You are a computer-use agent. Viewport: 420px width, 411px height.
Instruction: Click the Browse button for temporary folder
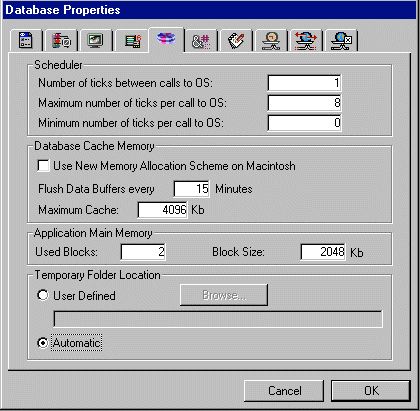click(224, 295)
